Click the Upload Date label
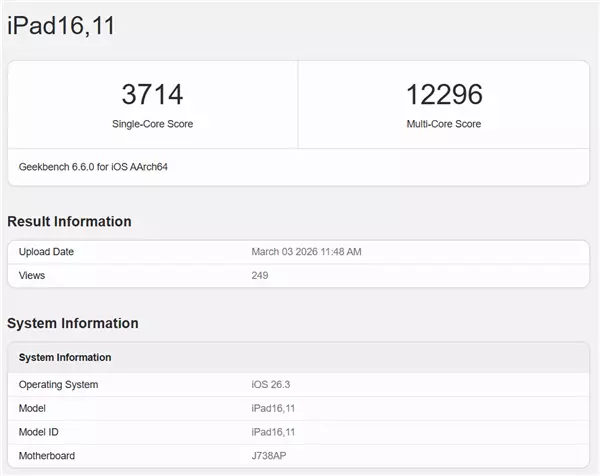Viewport: 600px width, 476px height. pyautogui.click(x=46, y=252)
